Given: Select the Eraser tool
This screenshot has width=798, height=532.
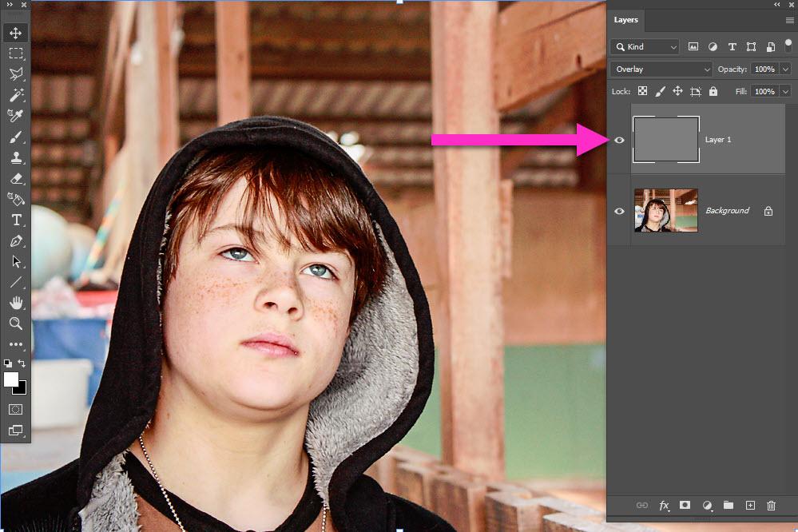Looking at the screenshot, I should tap(15, 179).
